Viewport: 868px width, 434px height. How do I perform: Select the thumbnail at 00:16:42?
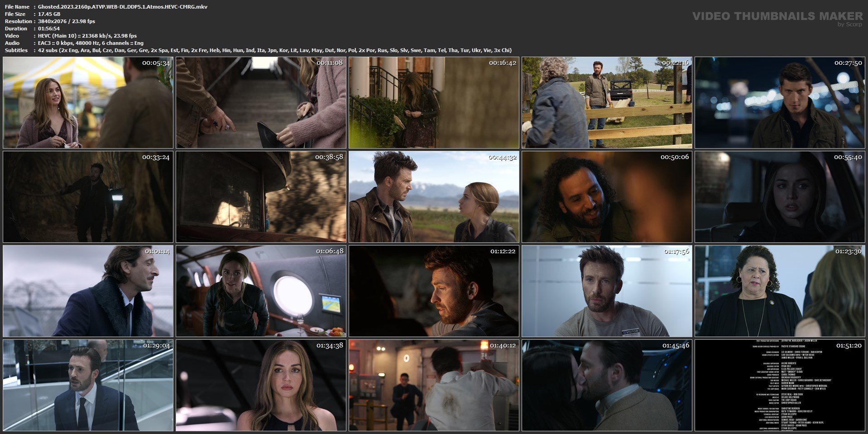pyautogui.click(x=434, y=103)
